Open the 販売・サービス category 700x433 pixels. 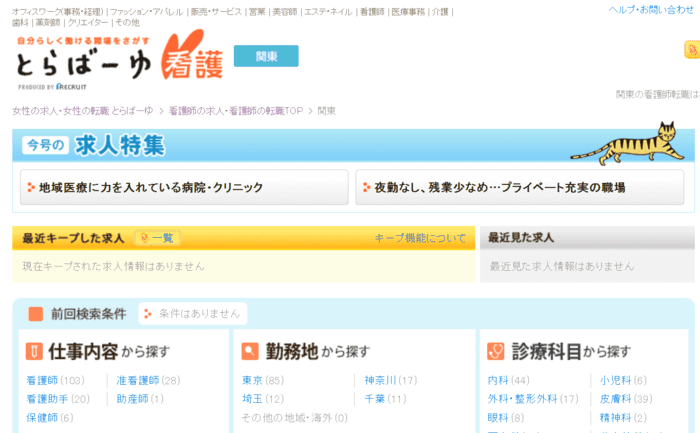pos(216,12)
